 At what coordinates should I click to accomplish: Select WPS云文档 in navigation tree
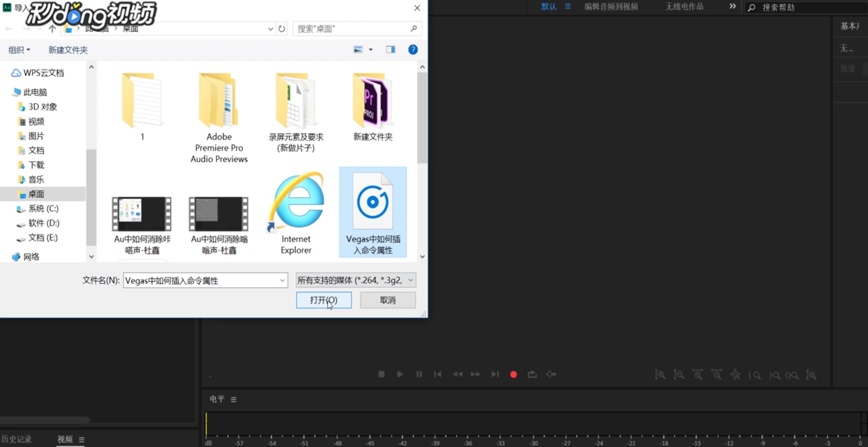[38, 73]
